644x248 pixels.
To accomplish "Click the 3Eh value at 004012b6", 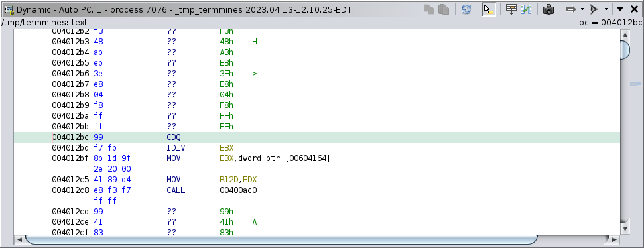I will click(226, 74).
